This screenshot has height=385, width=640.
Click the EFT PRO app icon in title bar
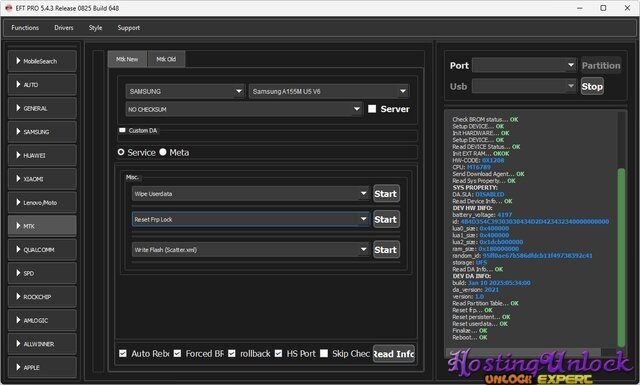(x=8, y=8)
